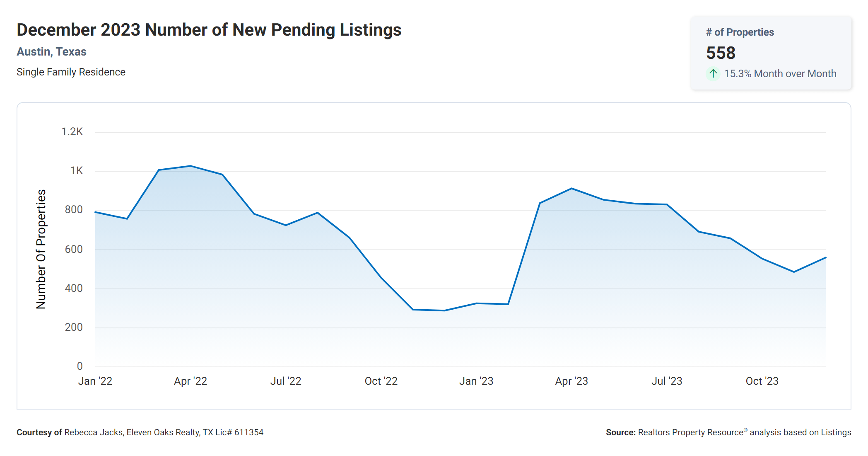Click the Oct '22 x-axis label

[x=381, y=381]
